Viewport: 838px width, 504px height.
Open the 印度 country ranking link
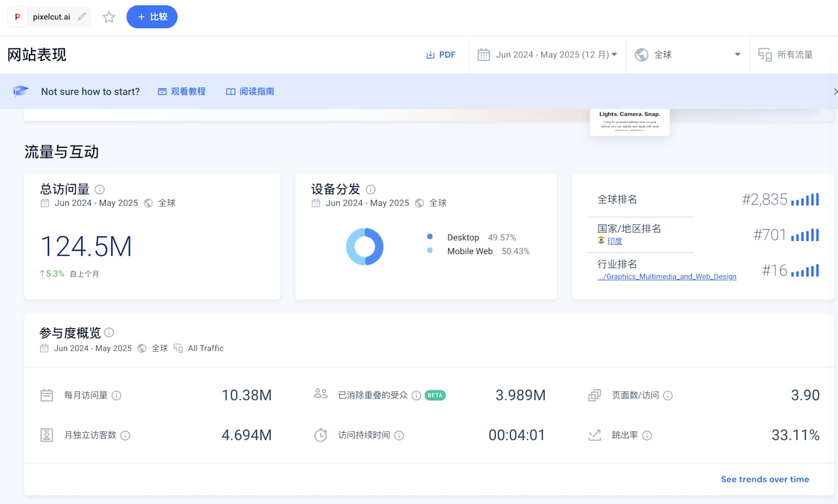point(614,241)
